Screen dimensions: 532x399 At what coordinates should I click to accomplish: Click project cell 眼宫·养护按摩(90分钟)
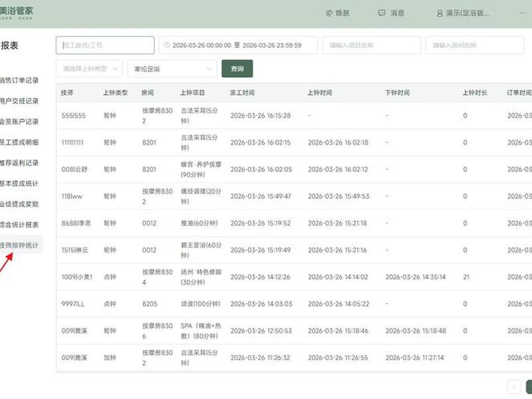pos(201,170)
